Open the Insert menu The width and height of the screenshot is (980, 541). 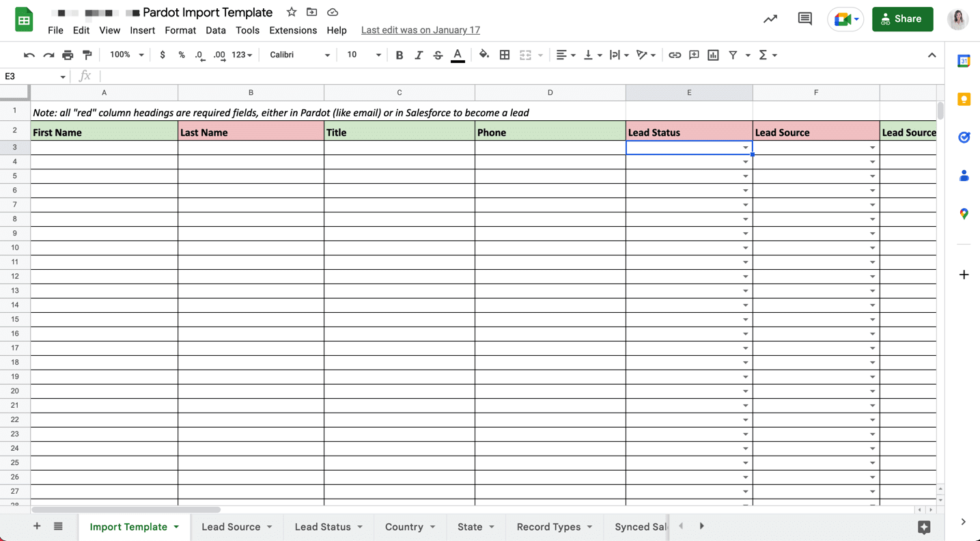tap(142, 30)
